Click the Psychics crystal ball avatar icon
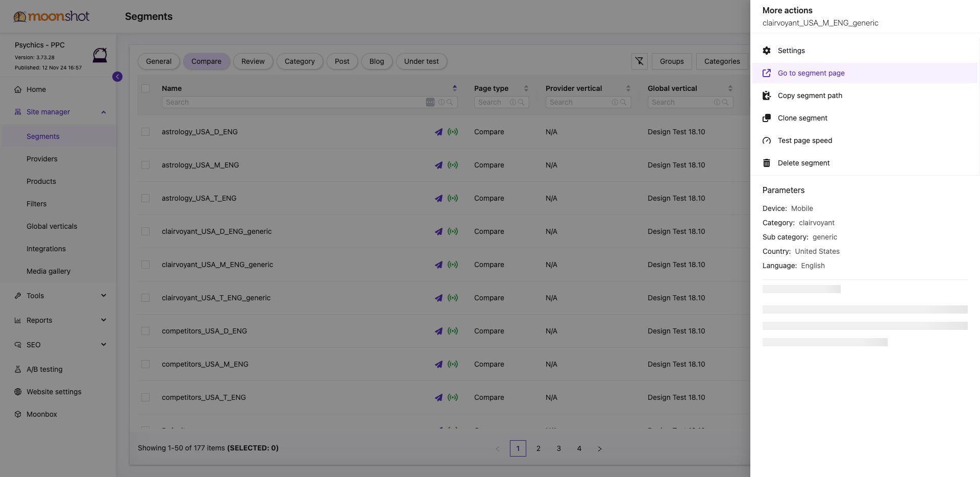 coord(100,55)
